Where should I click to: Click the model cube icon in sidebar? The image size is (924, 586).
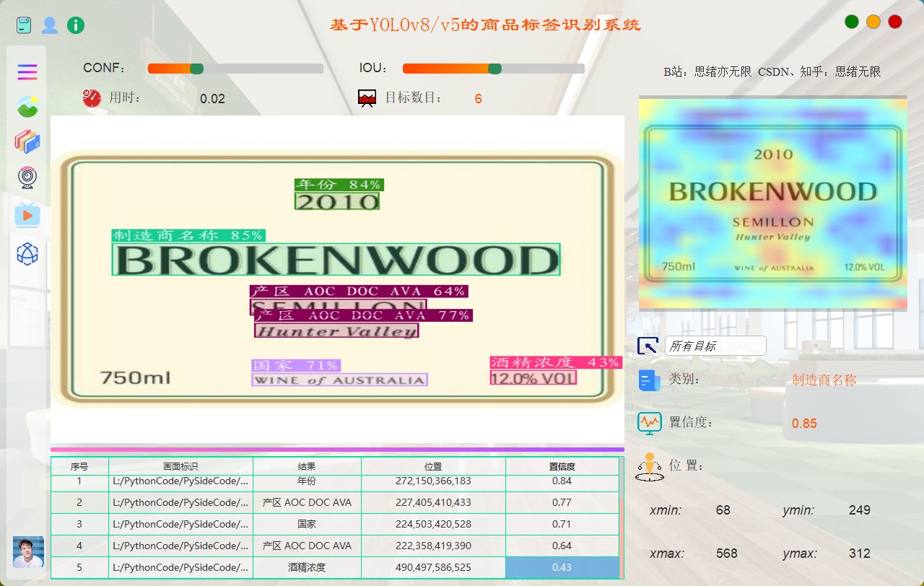tap(27, 254)
